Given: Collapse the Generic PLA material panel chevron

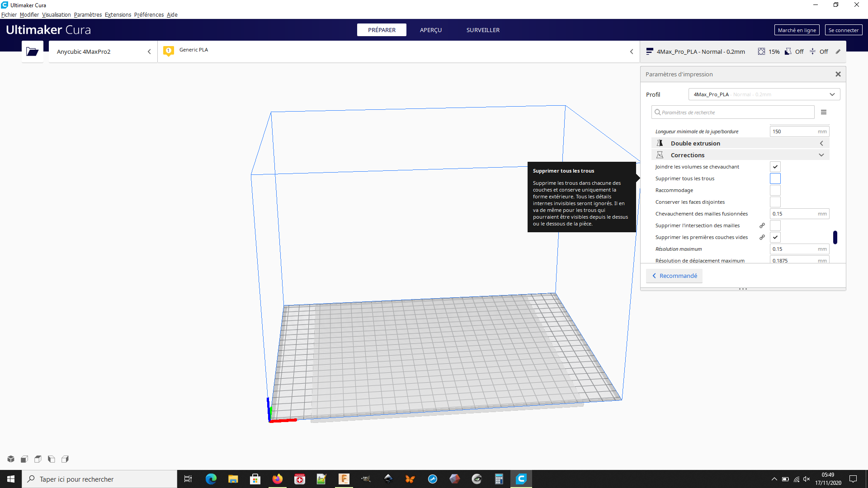Looking at the screenshot, I should [x=632, y=52].
